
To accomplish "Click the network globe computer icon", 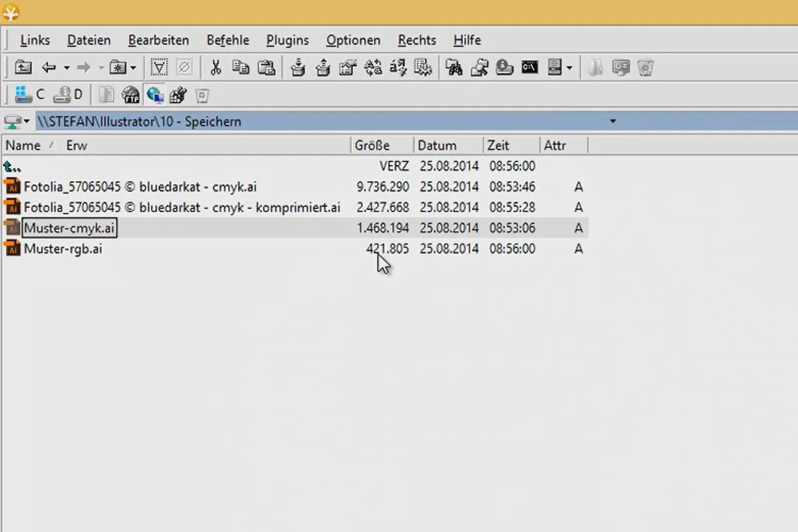I will click(155, 95).
